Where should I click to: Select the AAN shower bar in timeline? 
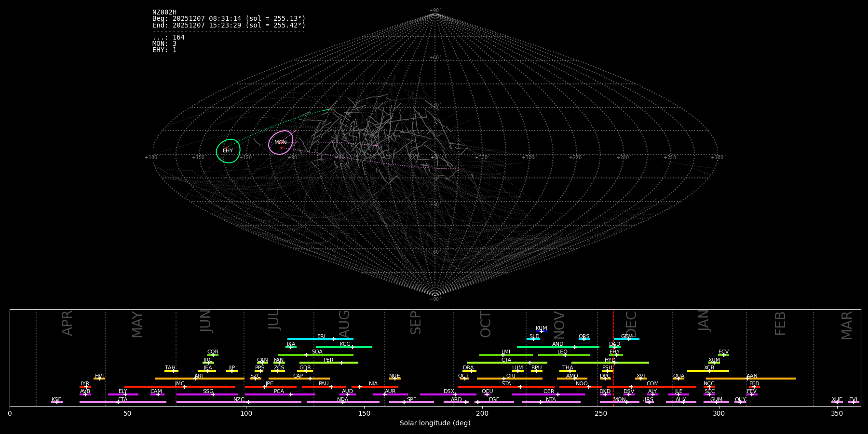(x=751, y=379)
